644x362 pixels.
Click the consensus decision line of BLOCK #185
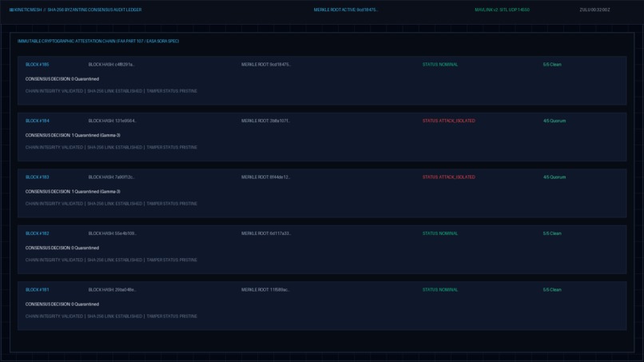tap(62, 79)
